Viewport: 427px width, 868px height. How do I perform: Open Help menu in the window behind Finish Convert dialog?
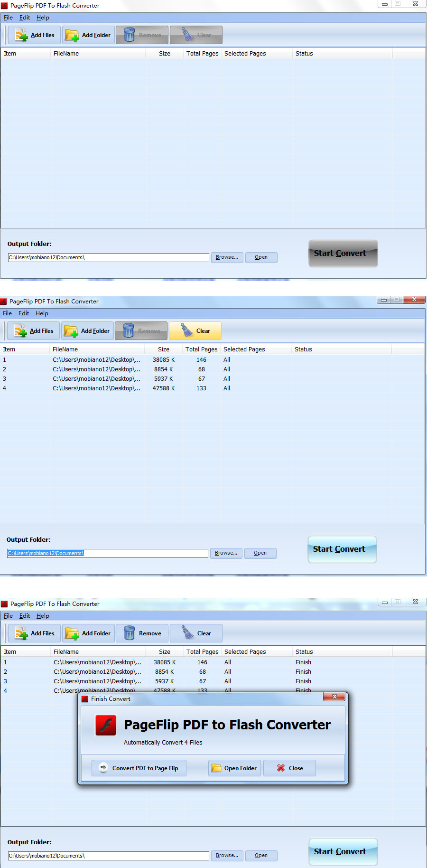click(43, 616)
